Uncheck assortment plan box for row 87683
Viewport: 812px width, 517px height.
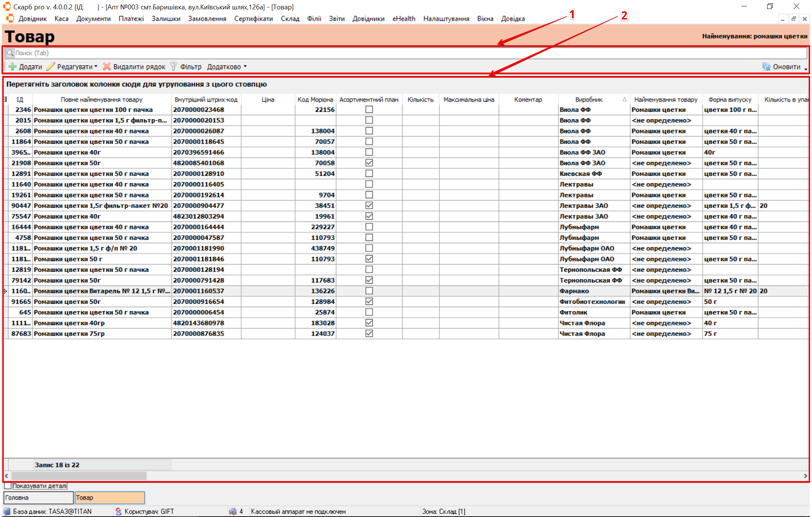point(369,333)
